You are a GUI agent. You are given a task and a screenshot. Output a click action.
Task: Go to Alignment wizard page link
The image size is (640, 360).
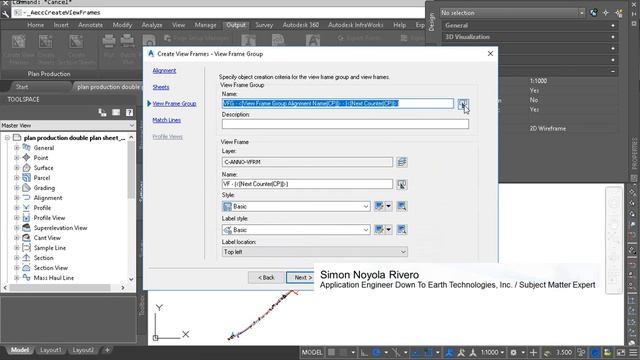click(x=164, y=71)
